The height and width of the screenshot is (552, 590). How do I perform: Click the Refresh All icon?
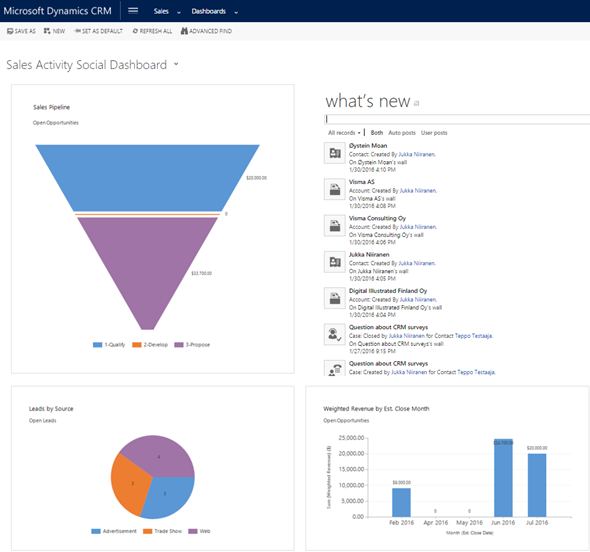coord(135,31)
